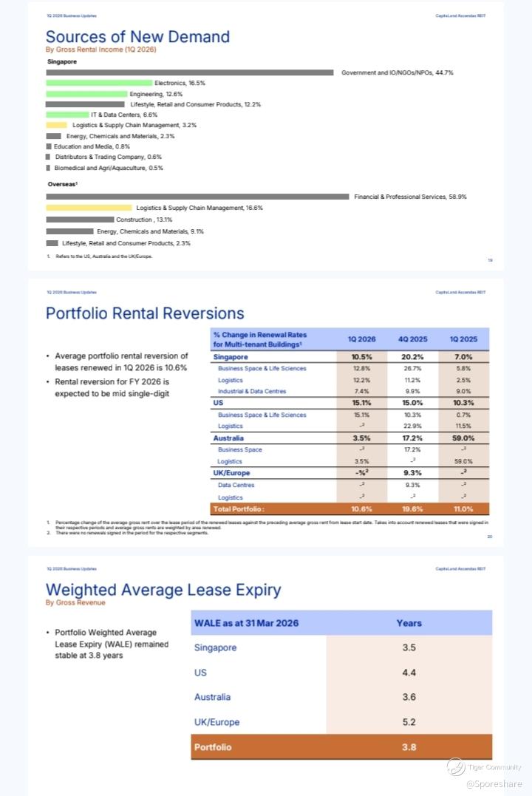The width and height of the screenshot is (532, 796).
Task: Select the "Years" column header
Action: coord(409,623)
